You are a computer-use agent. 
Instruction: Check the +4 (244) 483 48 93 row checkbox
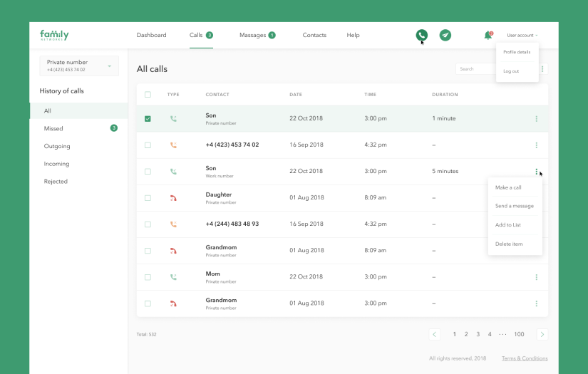[x=148, y=224]
